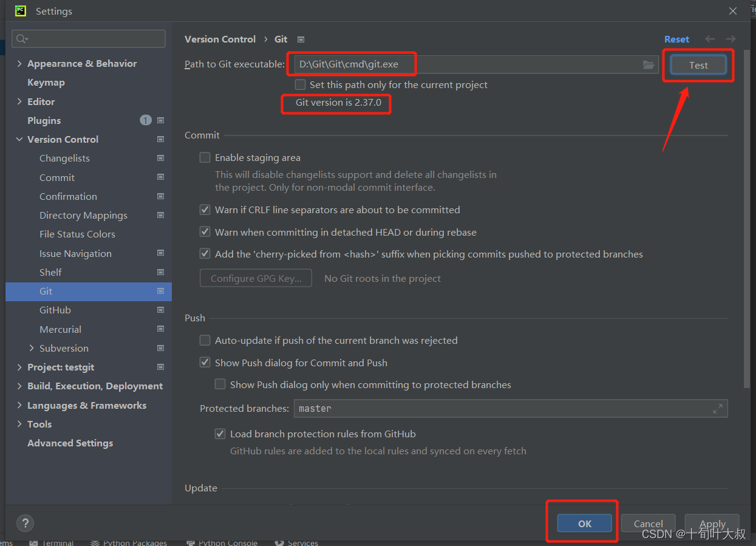Click the Cancel button
Screen dimensions: 756x546
tap(649, 524)
